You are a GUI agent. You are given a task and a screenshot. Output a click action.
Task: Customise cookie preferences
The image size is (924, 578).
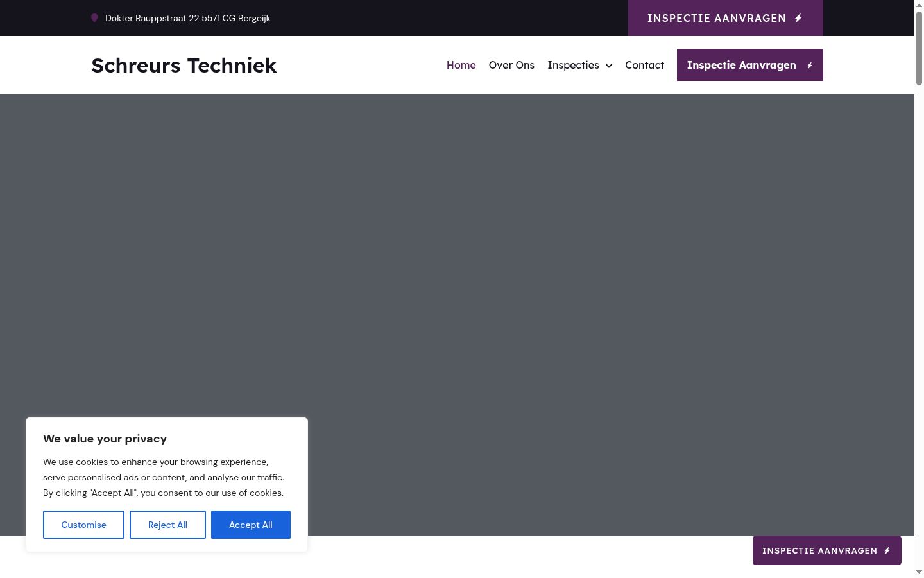(x=83, y=525)
